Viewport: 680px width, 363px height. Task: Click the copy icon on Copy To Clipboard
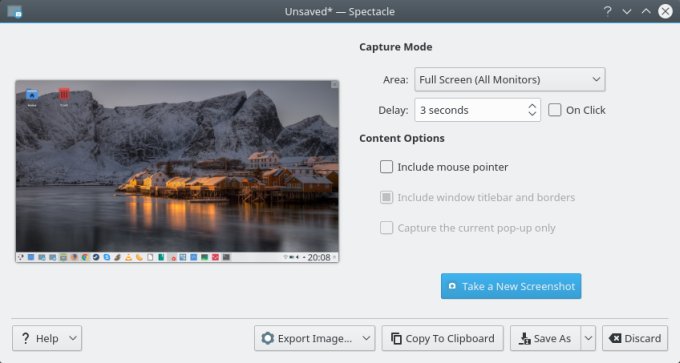[396, 338]
